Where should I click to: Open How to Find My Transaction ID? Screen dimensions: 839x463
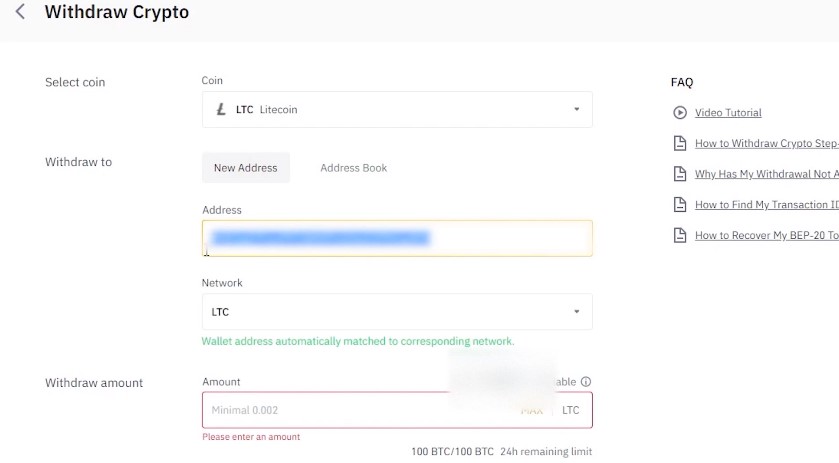pyautogui.click(x=766, y=204)
